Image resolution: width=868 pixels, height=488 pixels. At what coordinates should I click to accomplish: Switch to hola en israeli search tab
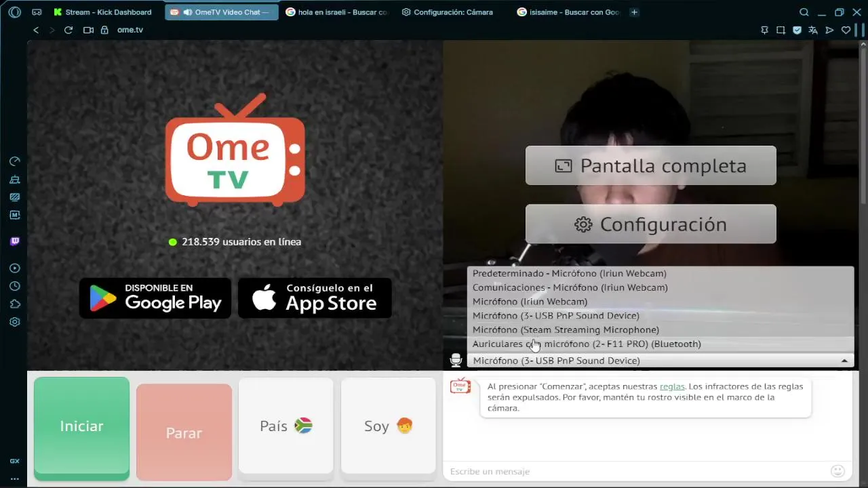point(337,12)
